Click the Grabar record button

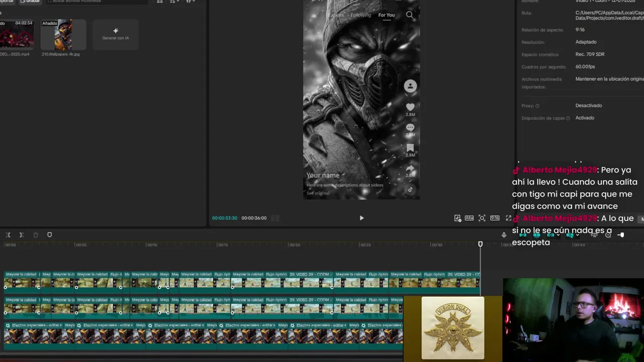click(x=30, y=2)
